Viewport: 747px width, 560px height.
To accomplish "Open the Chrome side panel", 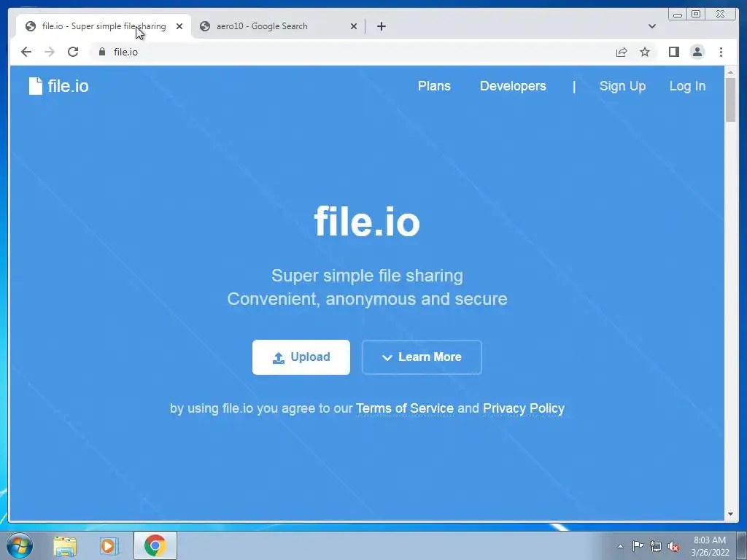I will (x=673, y=52).
